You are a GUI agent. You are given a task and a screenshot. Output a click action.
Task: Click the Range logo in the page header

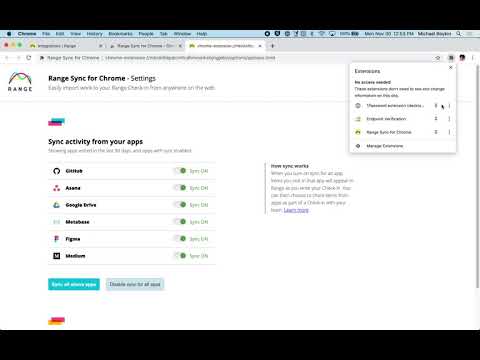pyautogui.click(x=20, y=82)
